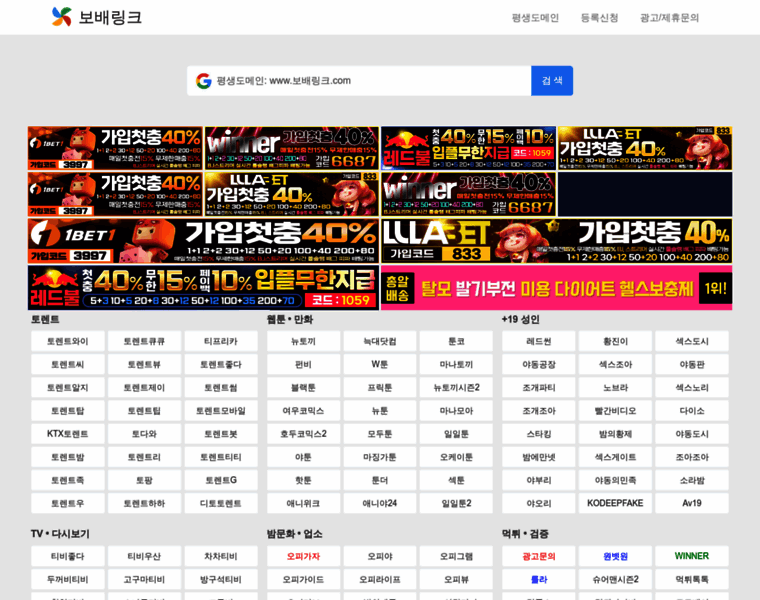The image size is (760, 600).
Task: Open the 토렌트제이 link
Action: click(x=144, y=388)
